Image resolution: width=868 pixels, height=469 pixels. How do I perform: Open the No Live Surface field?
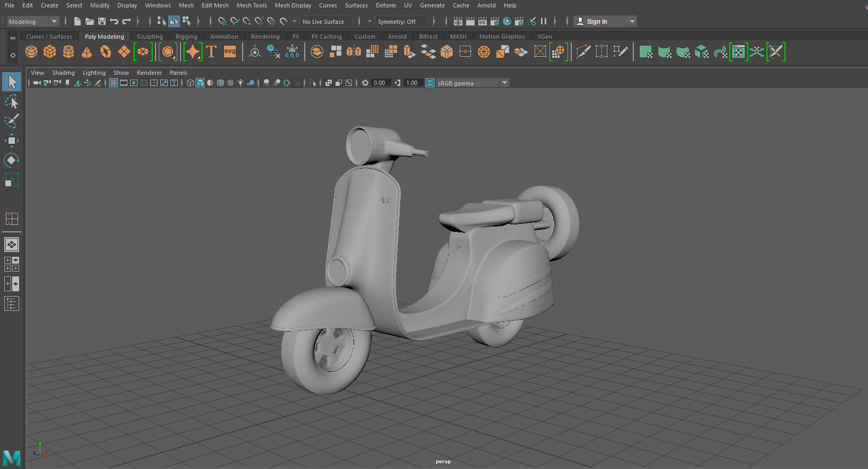[x=326, y=21]
